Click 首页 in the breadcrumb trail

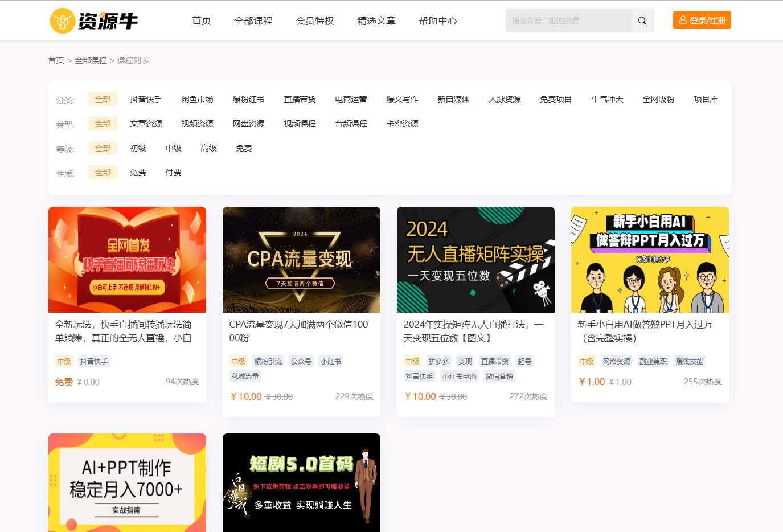tap(55, 59)
